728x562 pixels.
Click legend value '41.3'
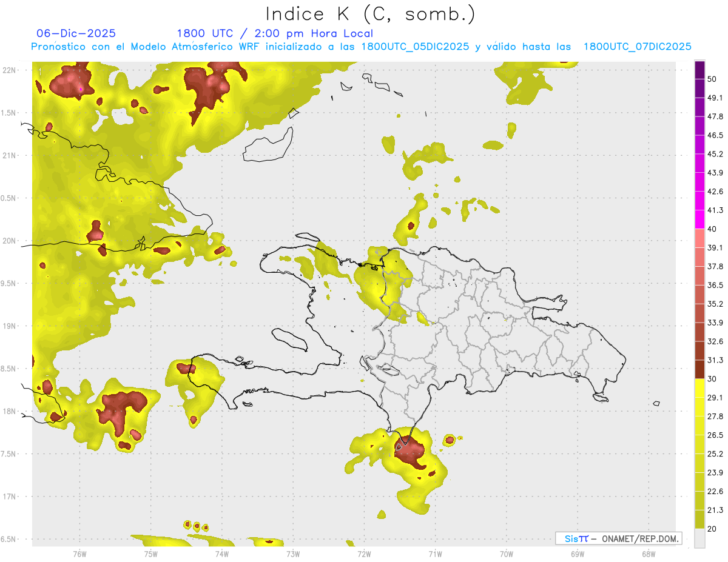point(715,210)
